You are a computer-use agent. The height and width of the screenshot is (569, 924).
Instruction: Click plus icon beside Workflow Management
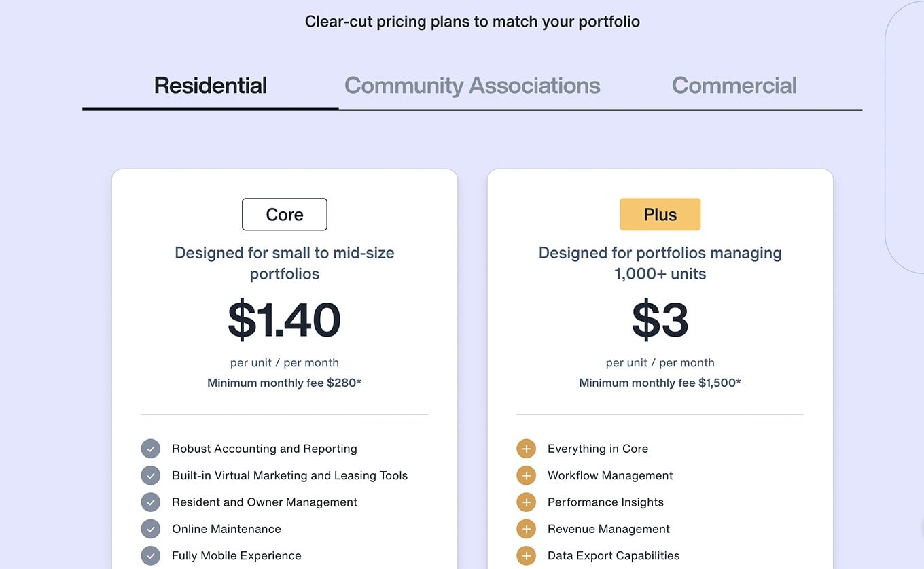point(526,475)
